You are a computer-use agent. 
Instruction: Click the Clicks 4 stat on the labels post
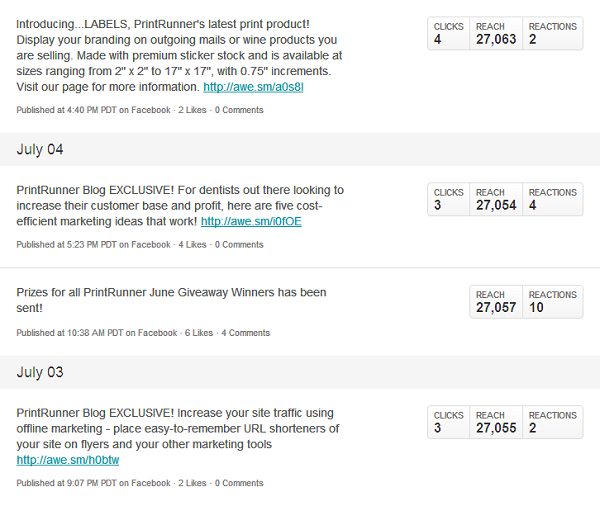(x=448, y=33)
